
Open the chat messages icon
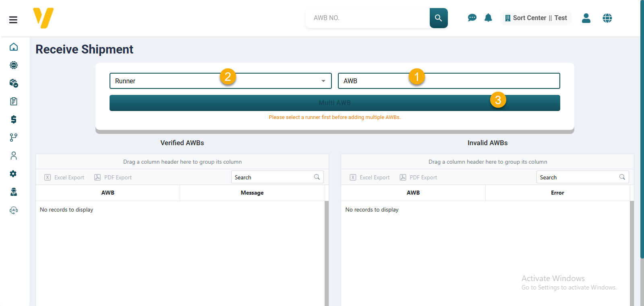point(472,18)
